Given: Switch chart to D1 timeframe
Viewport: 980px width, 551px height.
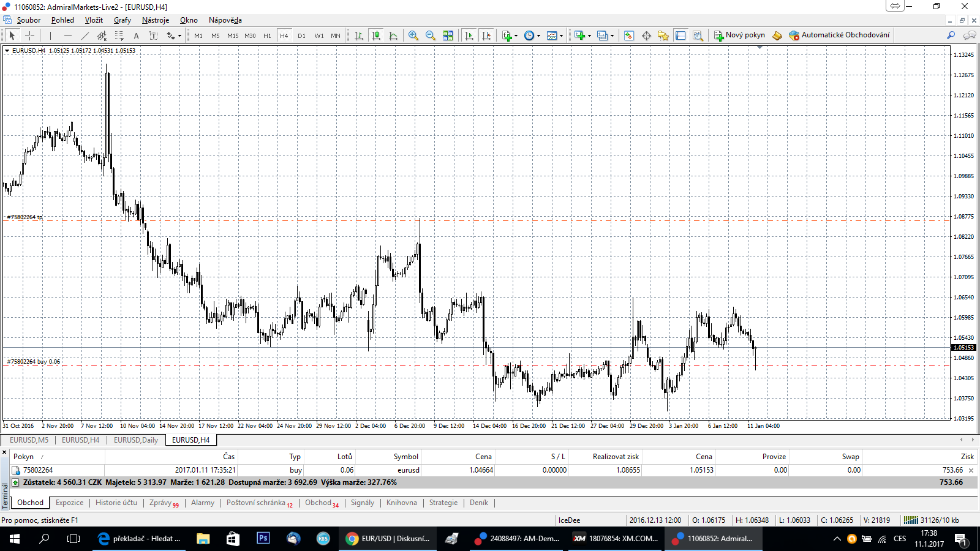Looking at the screenshot, I should point(301,36).
